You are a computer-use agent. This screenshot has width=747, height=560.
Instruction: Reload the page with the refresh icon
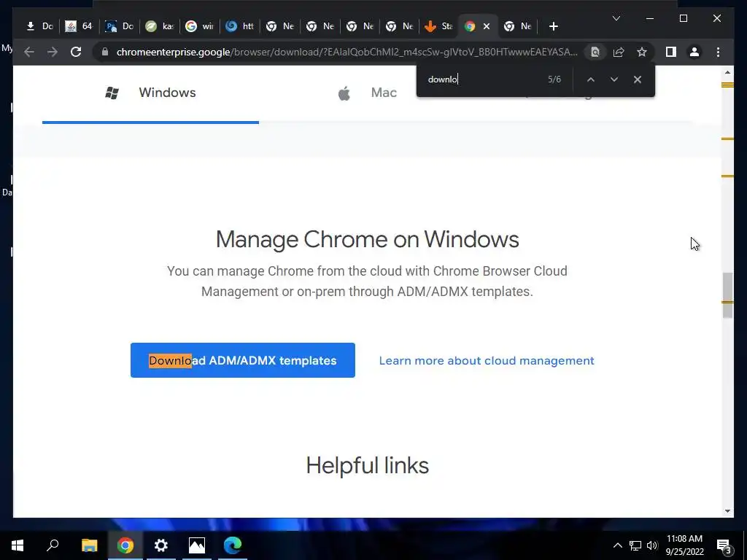76,52
